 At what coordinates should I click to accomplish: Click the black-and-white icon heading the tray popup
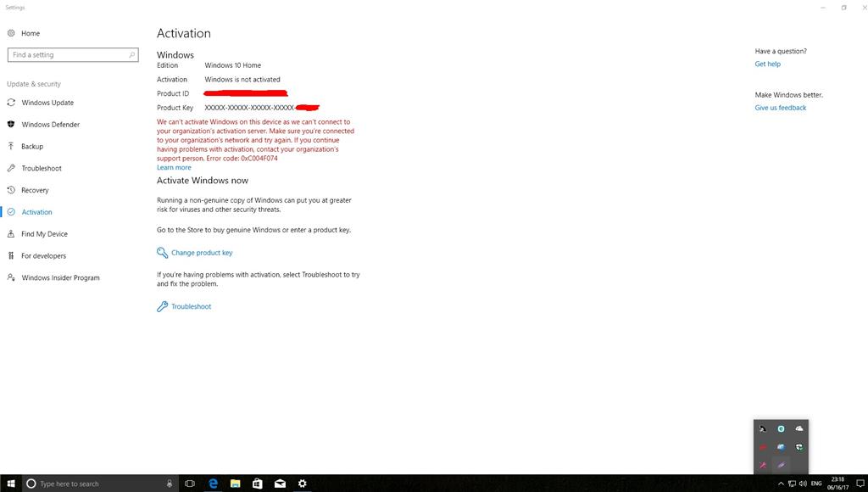tap(763, 429)
